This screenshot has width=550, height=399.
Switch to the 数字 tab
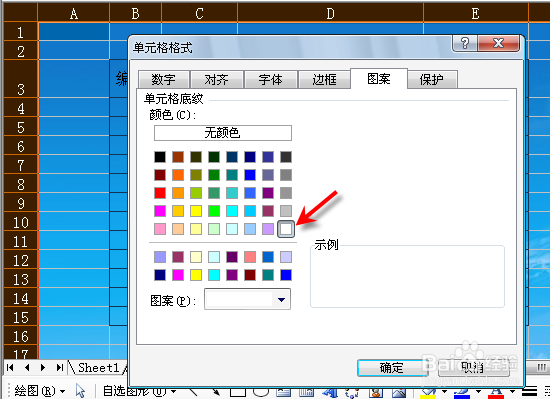pyautogui.click(x=164, y=80)
